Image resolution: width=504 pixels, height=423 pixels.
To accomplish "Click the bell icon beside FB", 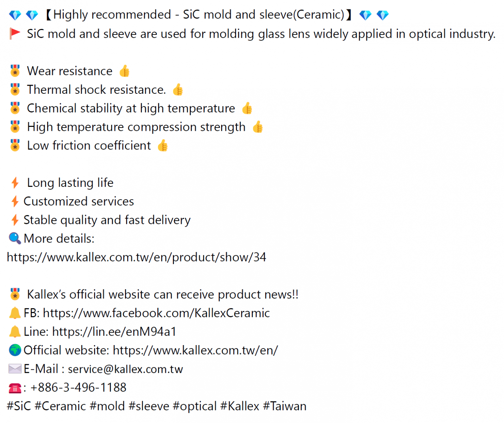I will pyautogui.click(x=15, y=313).
